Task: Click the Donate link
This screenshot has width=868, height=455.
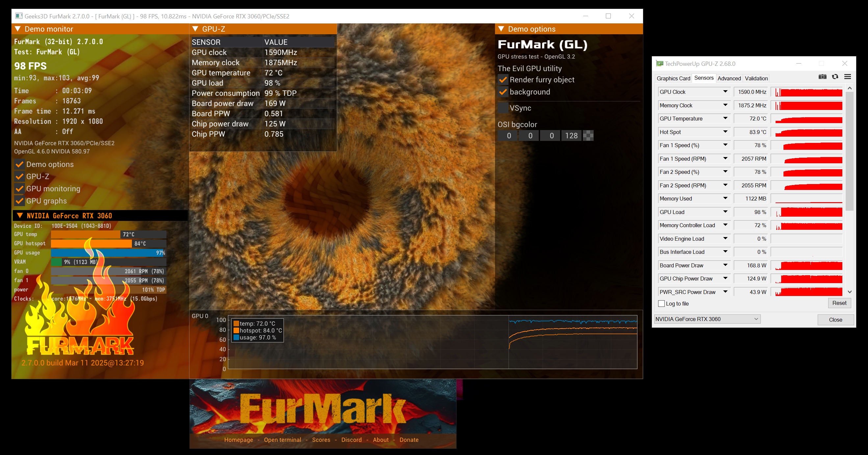Action: pos(409,440)
